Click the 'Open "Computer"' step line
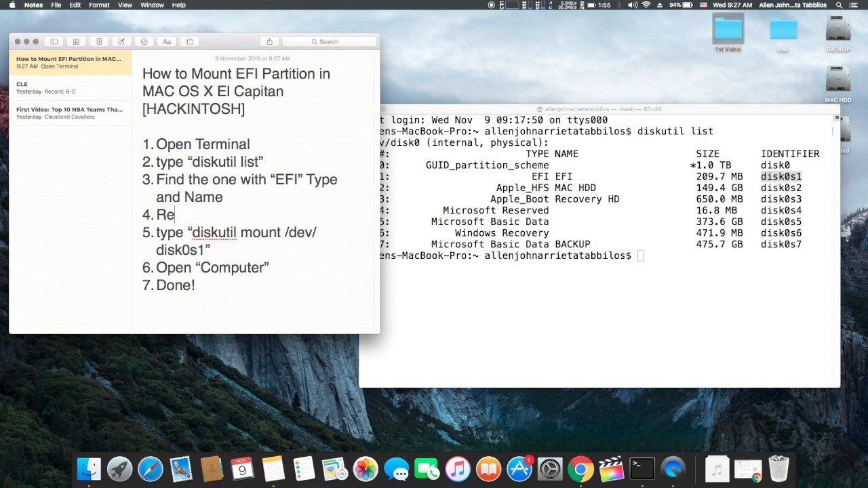 pos(212,268)
